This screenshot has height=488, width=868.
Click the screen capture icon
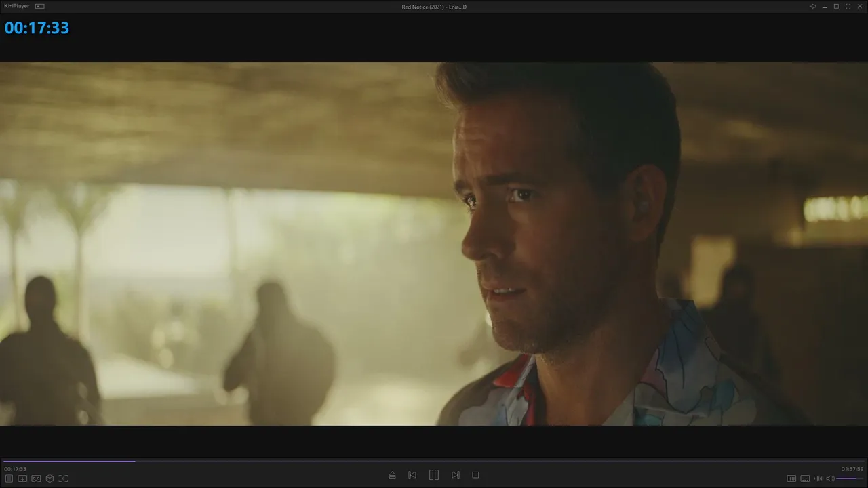click(x=63, y=479)
